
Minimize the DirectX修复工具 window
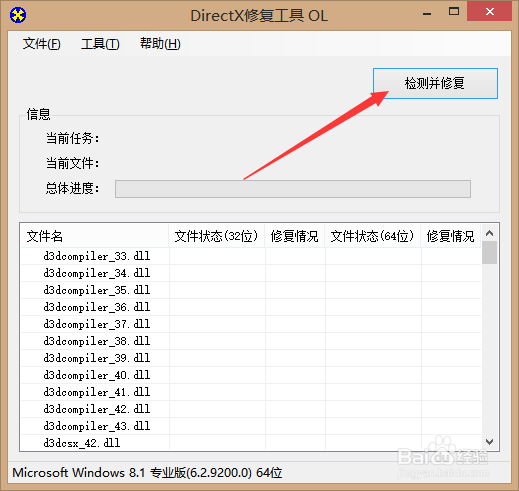(427, 13)
